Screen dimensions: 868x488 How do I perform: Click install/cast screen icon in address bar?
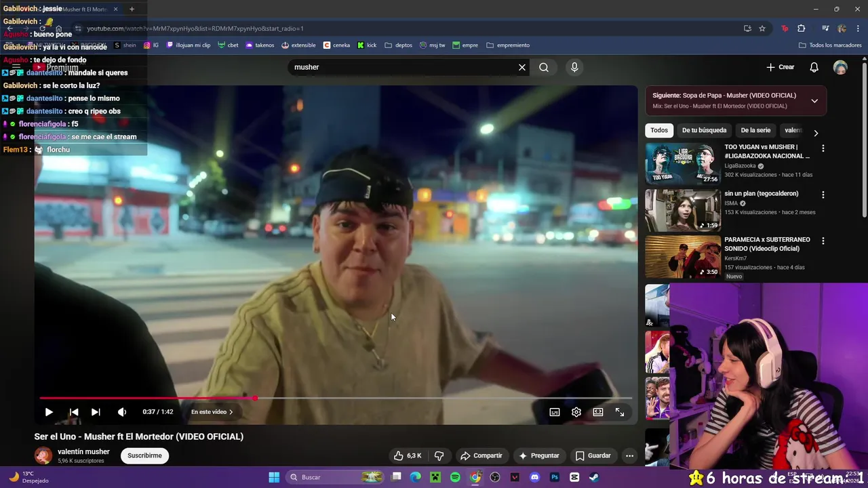pyautogui.click(x=747, y=28)
